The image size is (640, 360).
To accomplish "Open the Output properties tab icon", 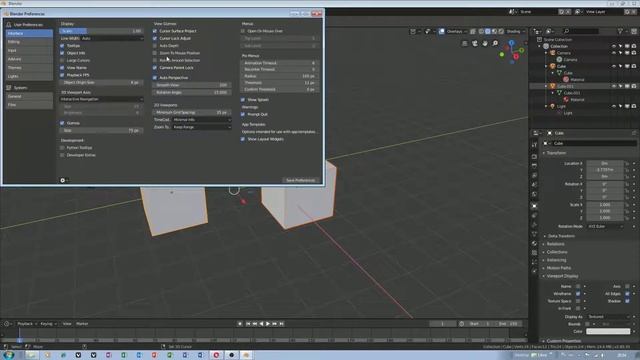I will pos(534,166).
